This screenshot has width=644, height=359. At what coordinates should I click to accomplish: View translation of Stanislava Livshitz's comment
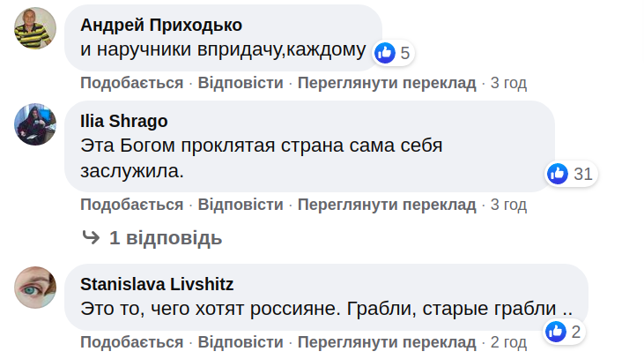point(386,341)
